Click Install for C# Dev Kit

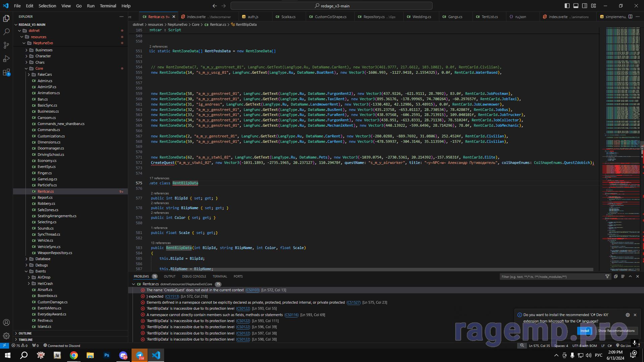(x=585, y=331)
